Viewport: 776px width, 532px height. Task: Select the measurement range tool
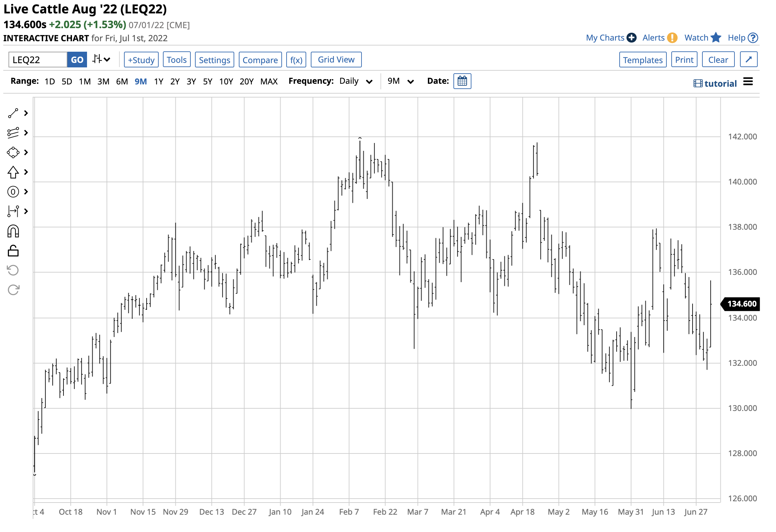pos(13,211)
